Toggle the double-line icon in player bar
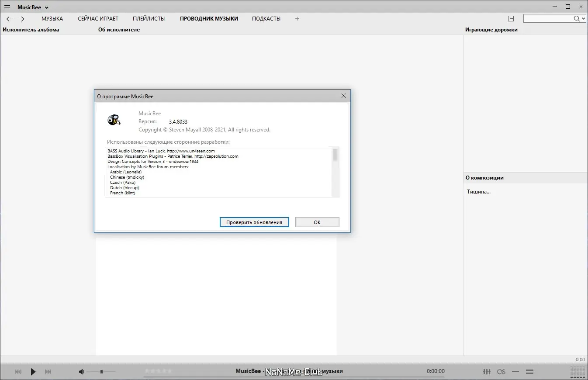 pos(529,372)
